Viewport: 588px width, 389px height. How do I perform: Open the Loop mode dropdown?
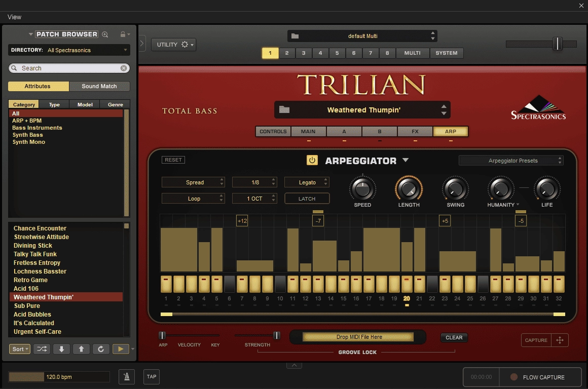point(193,199)
